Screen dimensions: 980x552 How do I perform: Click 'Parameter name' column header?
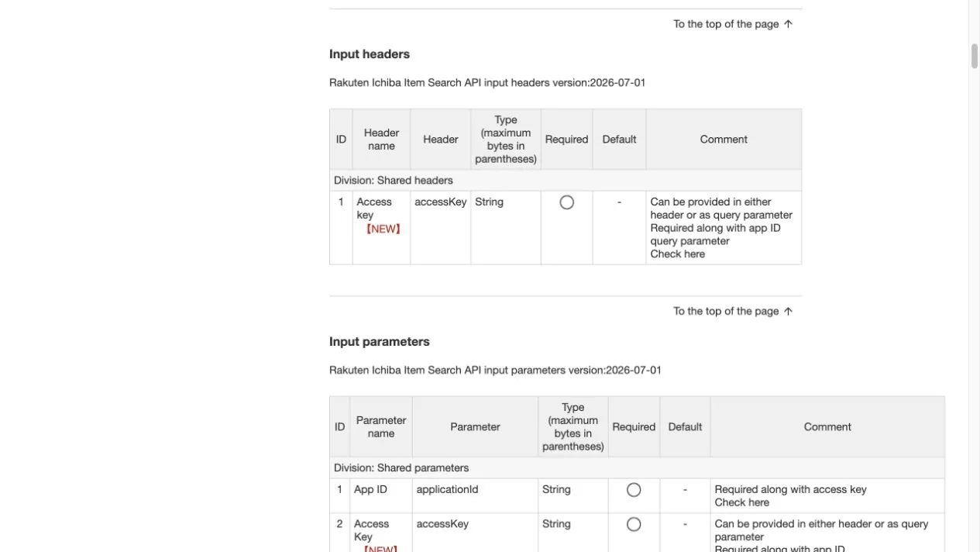pos(381,427)
